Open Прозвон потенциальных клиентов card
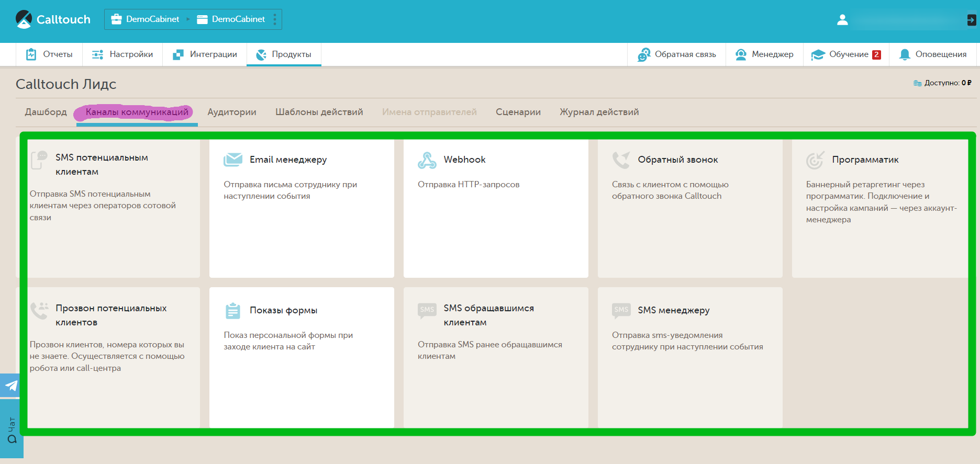 pyautogui.click(x=108, y=358)
